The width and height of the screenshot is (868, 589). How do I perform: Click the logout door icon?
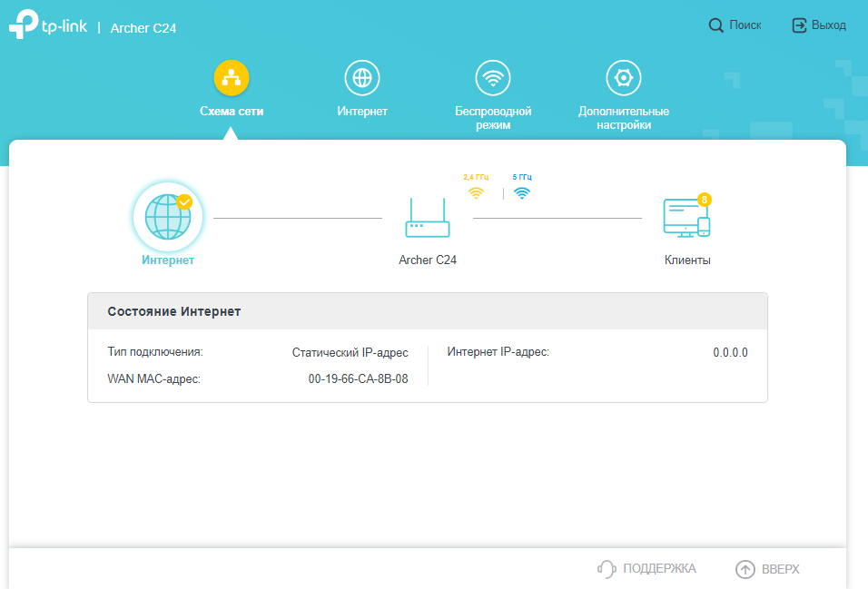tap(799, 25)
